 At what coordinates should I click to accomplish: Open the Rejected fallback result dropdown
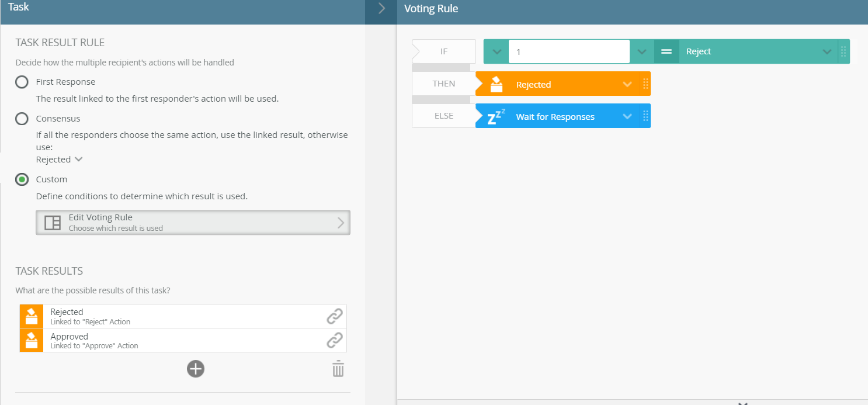pos(60,160)
